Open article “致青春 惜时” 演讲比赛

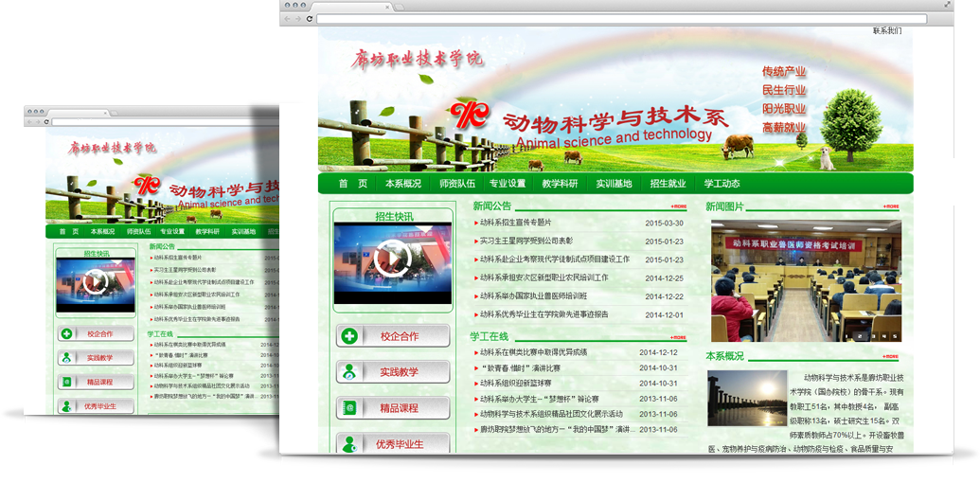521,367
